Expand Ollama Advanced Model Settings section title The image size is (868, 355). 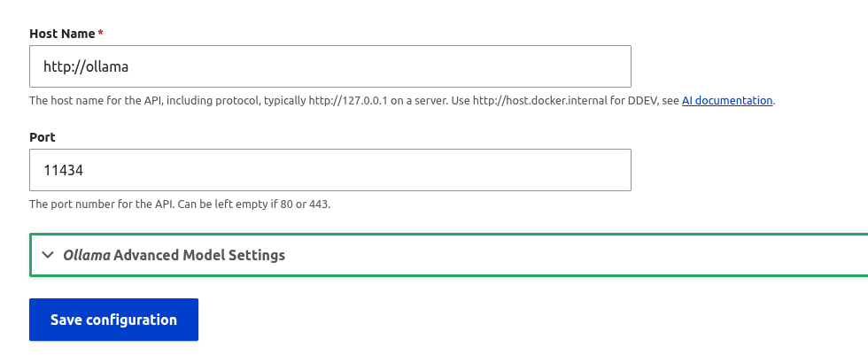174,255
